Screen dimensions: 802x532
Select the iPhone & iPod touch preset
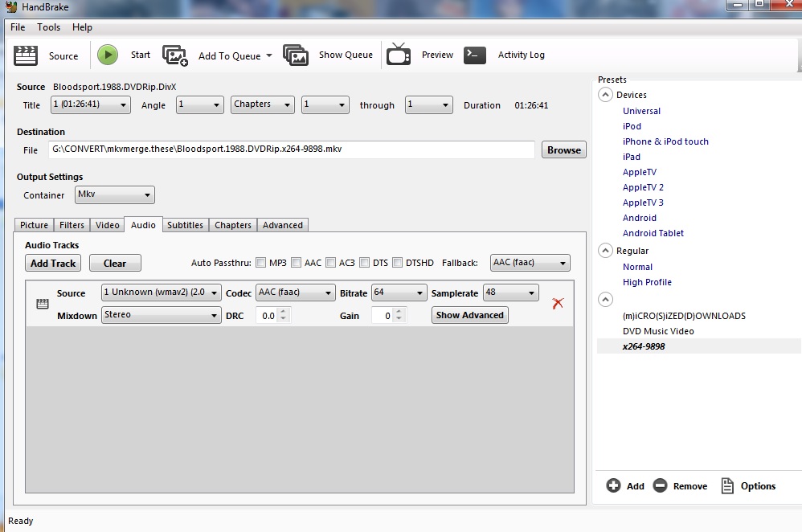(x=665, y=141)
